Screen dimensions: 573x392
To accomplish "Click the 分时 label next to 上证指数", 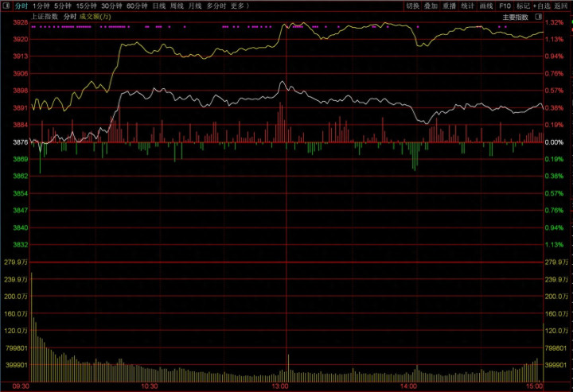I will [x=70, y=17].
